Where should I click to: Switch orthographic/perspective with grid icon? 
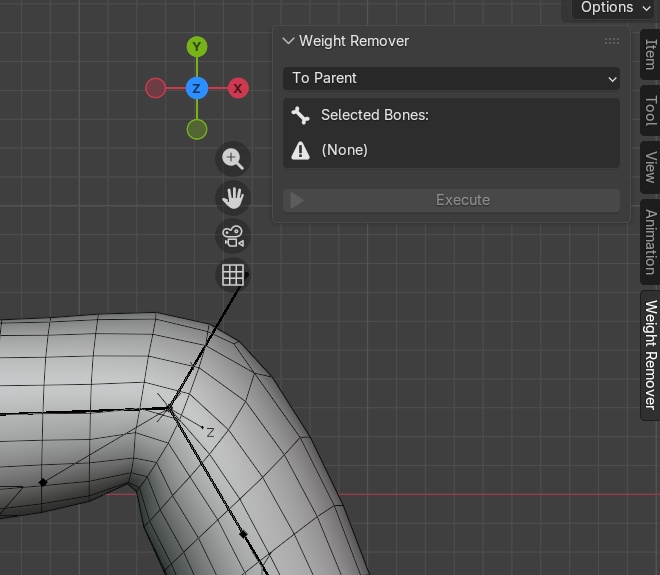(x=233, y=275)
